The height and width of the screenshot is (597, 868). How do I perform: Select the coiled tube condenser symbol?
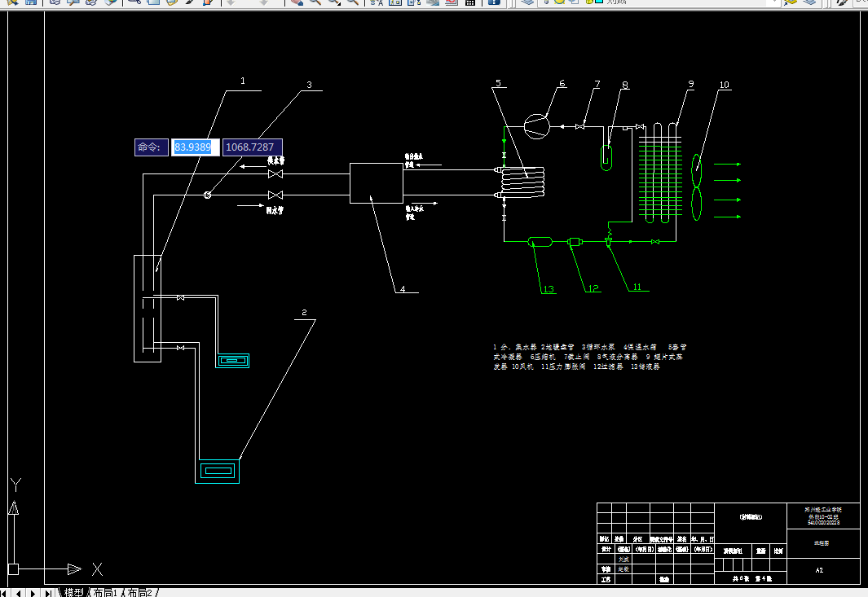point(522,182)
